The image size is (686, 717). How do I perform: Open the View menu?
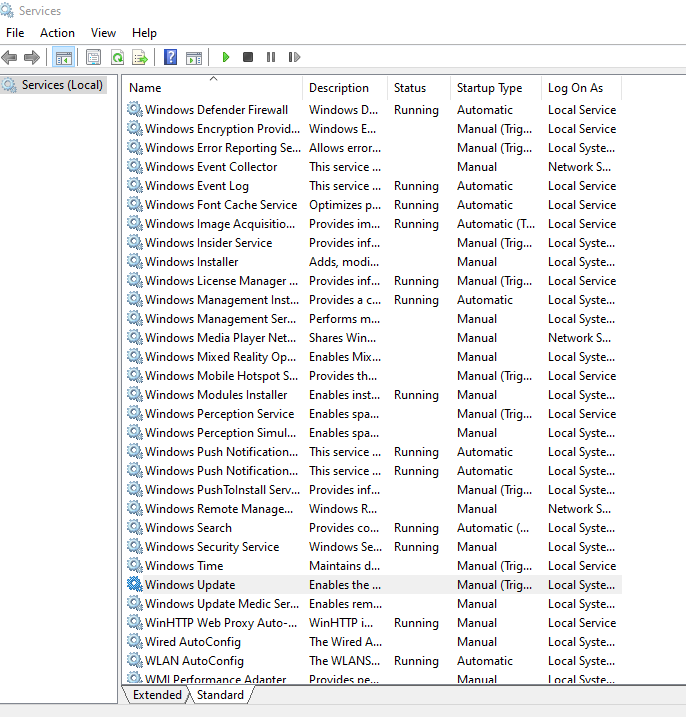tap(103, 33)
